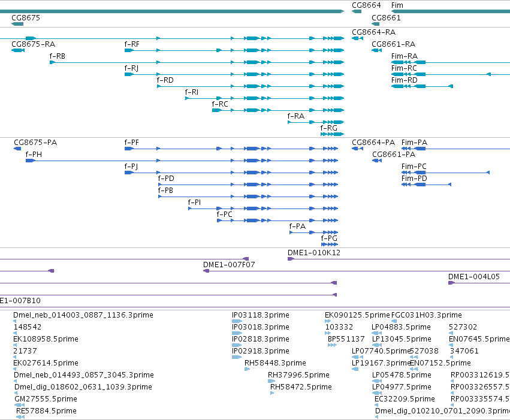This screenshot has height=420, width=510.
Task: Select protein f-PA
Action: pyautogui.click(x=297, y=226)
